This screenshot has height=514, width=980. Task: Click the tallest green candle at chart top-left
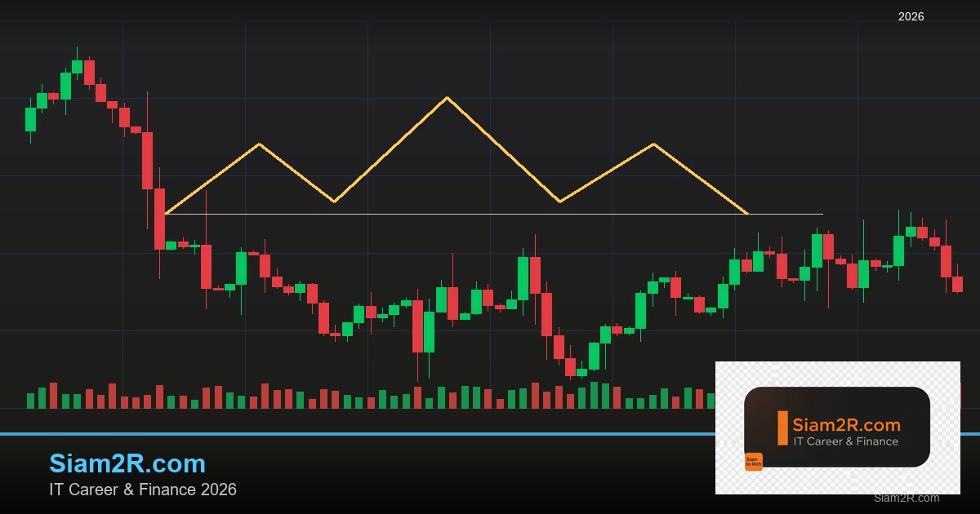[65, 86]
